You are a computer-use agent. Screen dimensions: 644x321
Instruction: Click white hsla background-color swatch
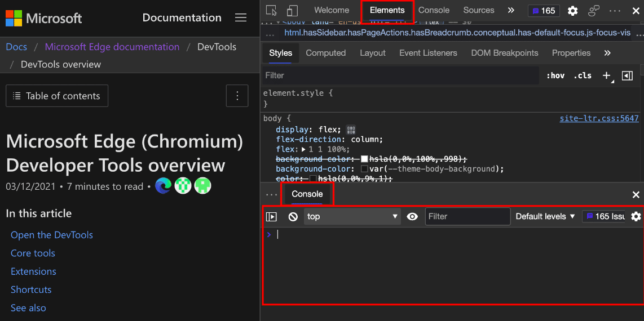[x=364, y=159]
